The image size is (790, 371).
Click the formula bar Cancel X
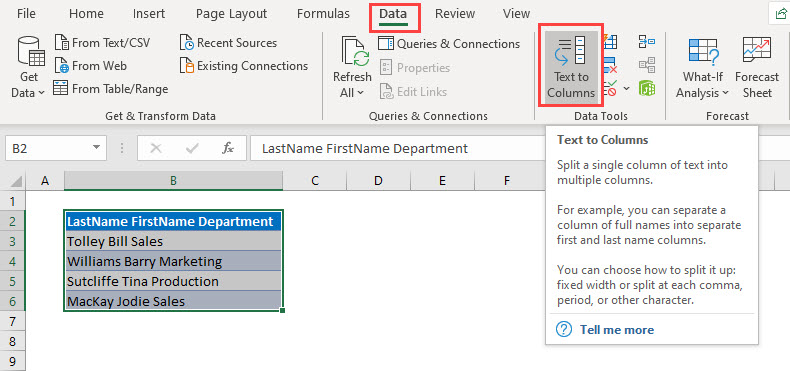pos(156,148)
